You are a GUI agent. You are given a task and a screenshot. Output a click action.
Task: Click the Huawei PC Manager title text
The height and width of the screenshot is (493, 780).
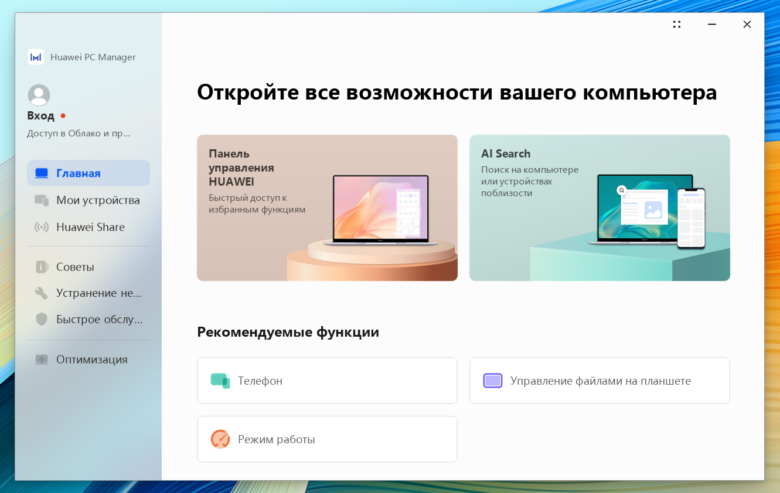pyautogui.click(x=93, y=57)
